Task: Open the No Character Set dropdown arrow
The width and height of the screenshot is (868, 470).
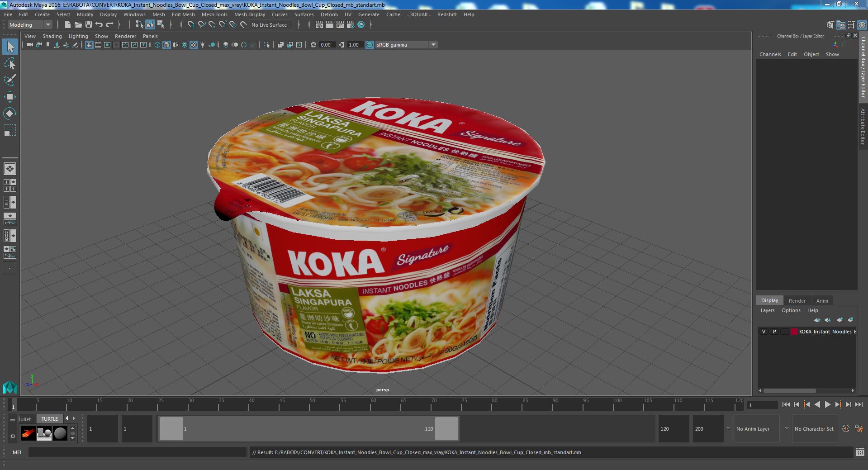Action: tap(787, 428)
